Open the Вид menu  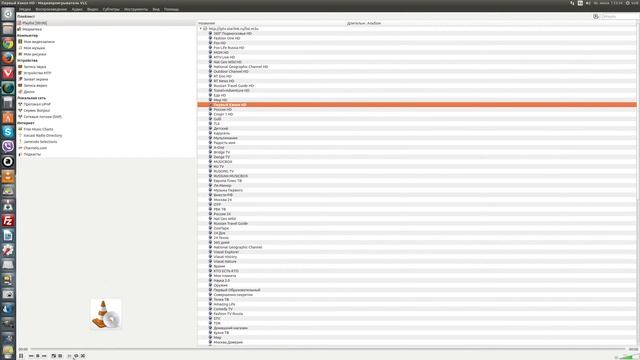(156, 9)
